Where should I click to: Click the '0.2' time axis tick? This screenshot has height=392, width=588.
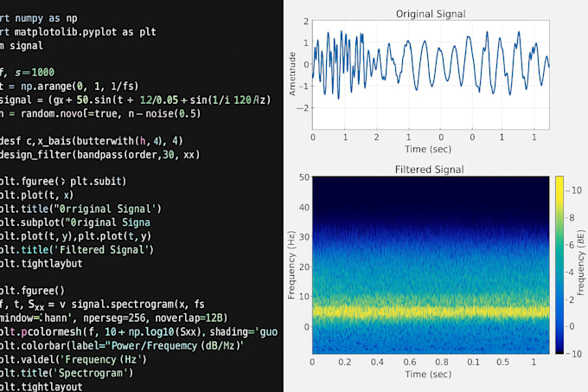point(345,362)
